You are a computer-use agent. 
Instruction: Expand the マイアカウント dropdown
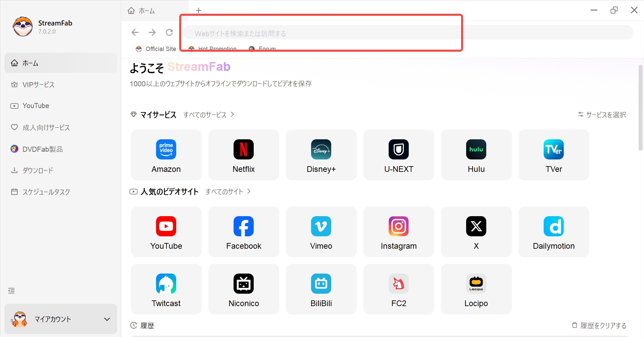pyautogui.click(x=61, y=319)
